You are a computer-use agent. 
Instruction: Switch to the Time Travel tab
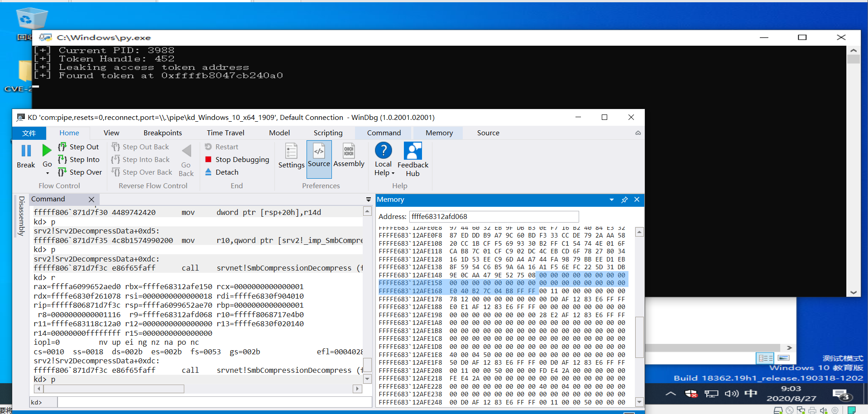tap(225, 133)
